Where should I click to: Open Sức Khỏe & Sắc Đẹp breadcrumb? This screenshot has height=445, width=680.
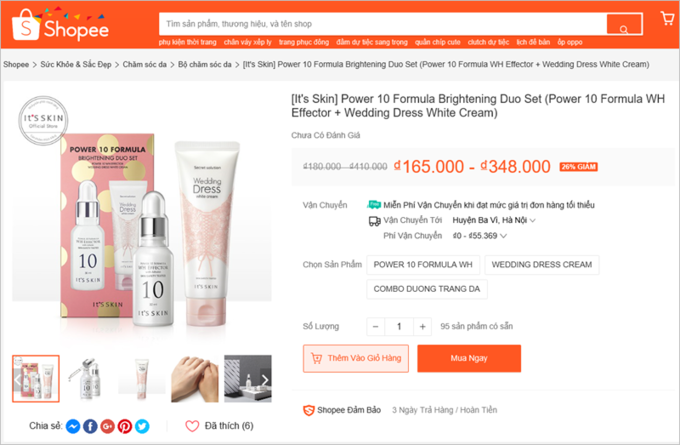coord(76,64)
